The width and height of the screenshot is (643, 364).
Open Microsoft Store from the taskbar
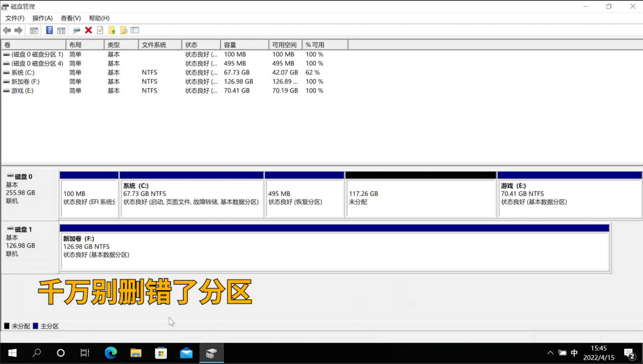161,353
